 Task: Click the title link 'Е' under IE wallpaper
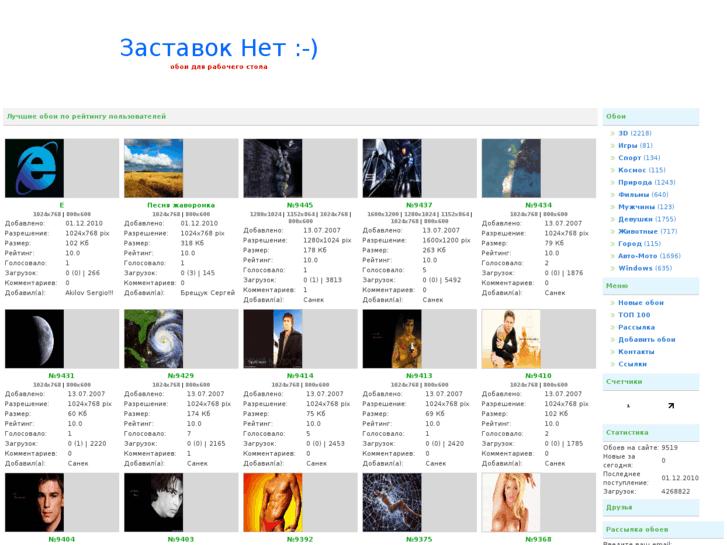[x=62, y=205]
